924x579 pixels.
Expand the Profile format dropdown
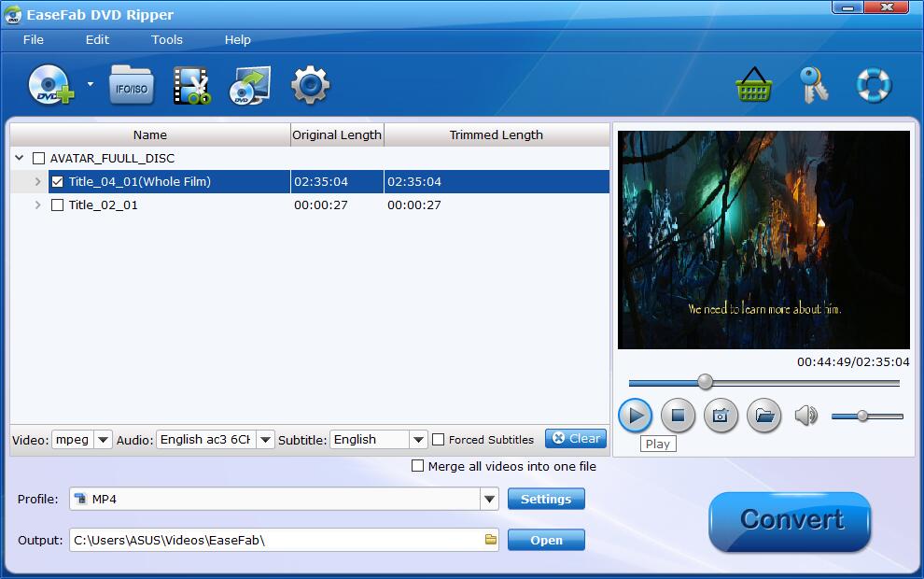point(490,500)
